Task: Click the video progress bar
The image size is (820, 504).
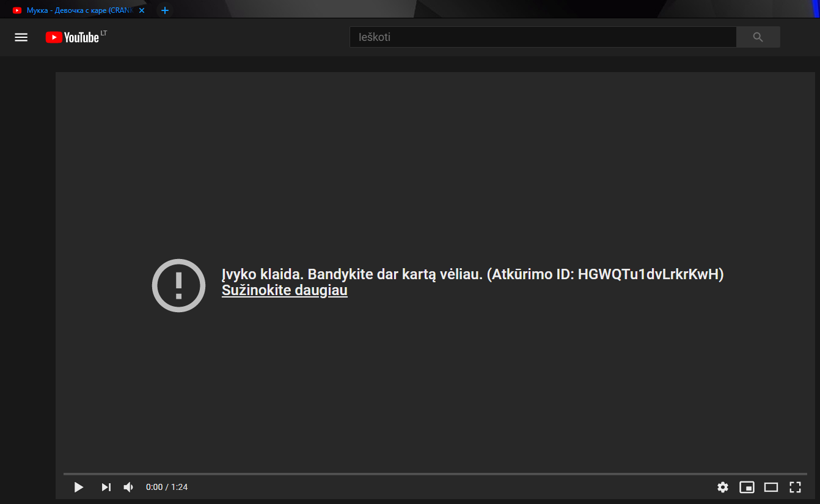Action: [x=435, y=473]
